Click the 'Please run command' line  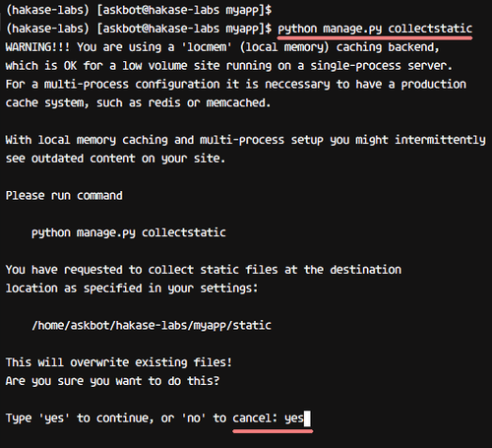tap(64, 196)
